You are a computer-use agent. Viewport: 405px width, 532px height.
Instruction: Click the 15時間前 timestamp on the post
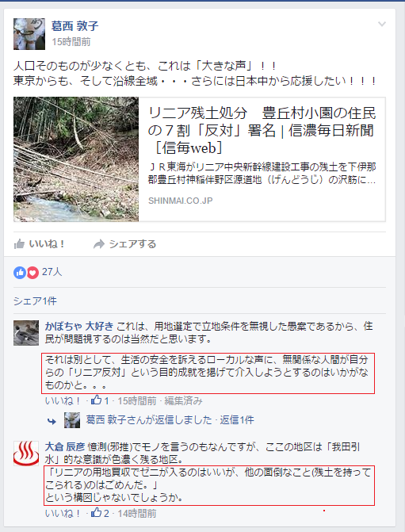tap(71, 42)
